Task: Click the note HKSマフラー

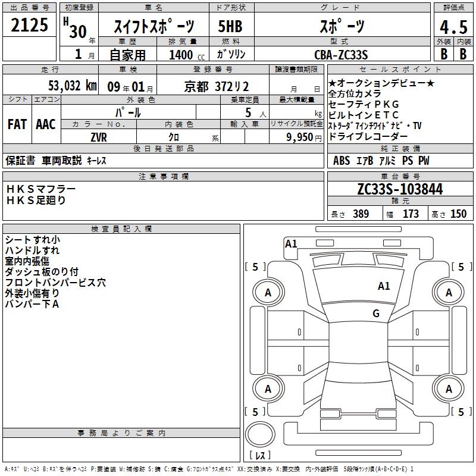Action: pos(41,189)
